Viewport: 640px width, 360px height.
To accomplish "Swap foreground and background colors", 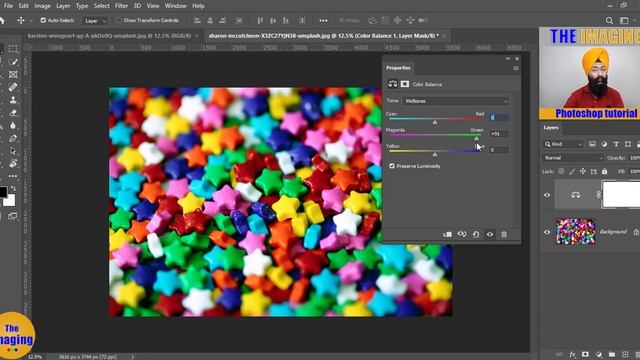I will click(13, 188).
